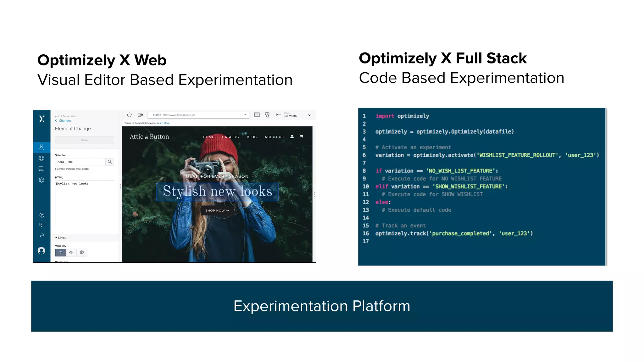This screenshot has width=644, height=362.
Task: Click ABOUT US in site navigation
Action: [274, 137]
